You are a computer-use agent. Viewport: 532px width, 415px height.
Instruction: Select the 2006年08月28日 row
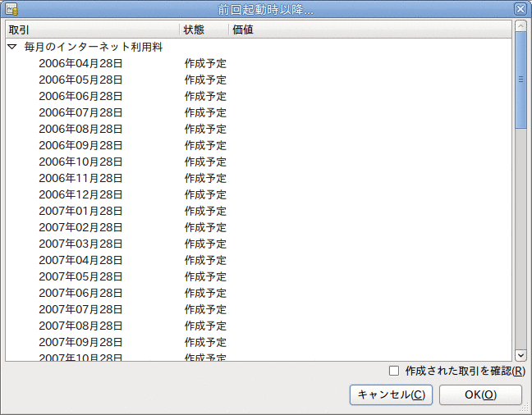pos(259,129)
